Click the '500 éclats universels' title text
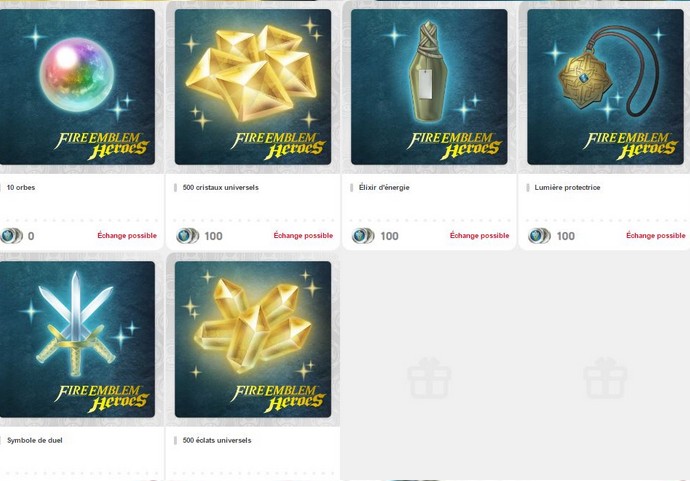Screen dimensions: 690x481 point(217,440)
